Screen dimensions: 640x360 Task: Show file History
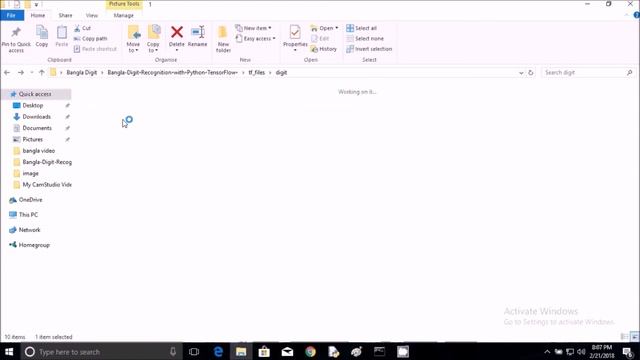(x=324, y=49)
